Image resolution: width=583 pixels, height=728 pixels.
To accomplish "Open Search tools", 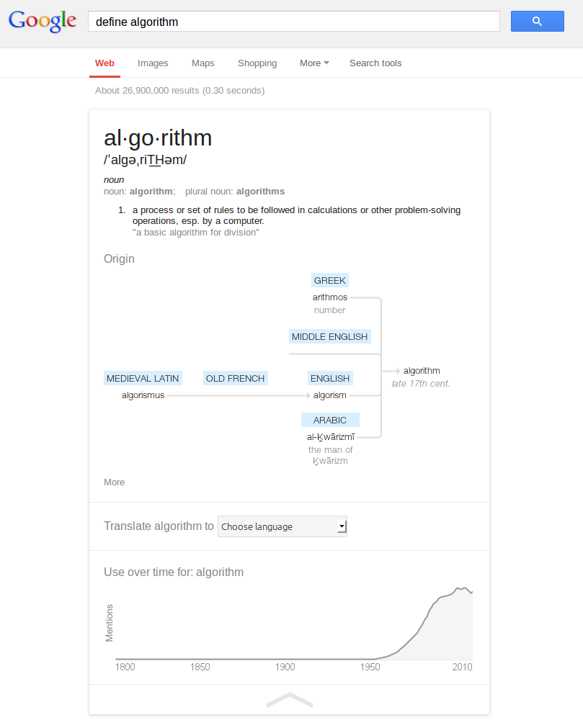I will click(375, 63).
